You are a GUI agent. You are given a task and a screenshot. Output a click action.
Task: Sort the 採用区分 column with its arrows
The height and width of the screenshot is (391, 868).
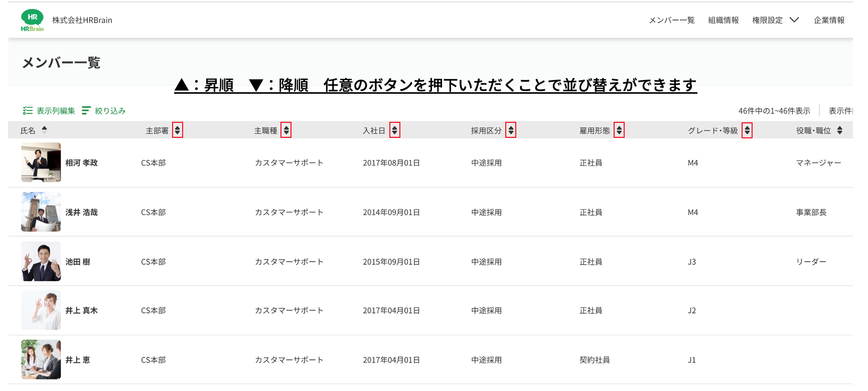511,130
